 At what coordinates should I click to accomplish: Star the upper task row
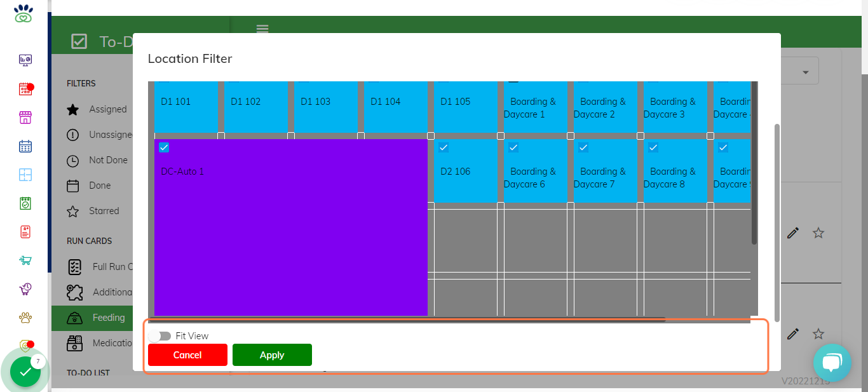coord(818,233)
